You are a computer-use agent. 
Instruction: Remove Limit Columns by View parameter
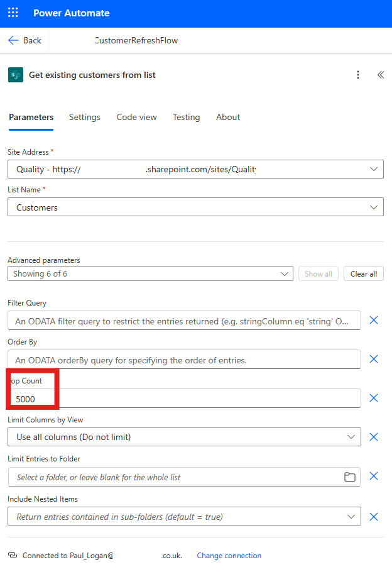[374, 437]
